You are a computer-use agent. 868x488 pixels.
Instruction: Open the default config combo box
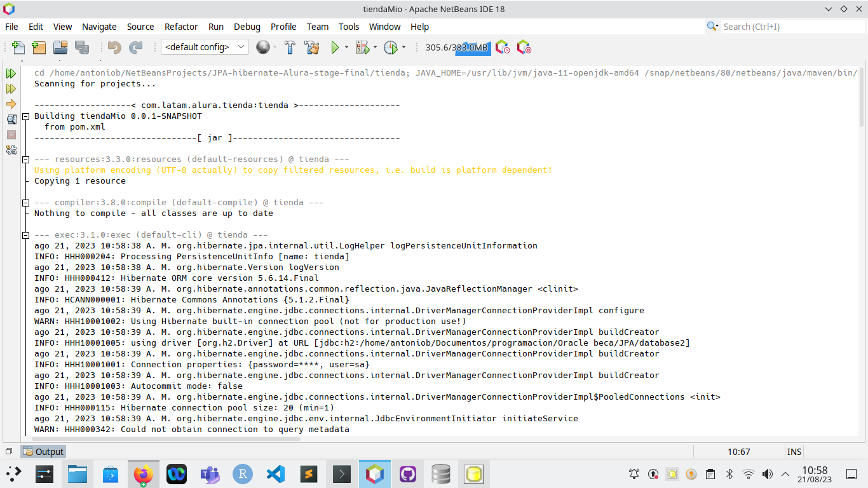pyautogui.click(x=205, y=47)
